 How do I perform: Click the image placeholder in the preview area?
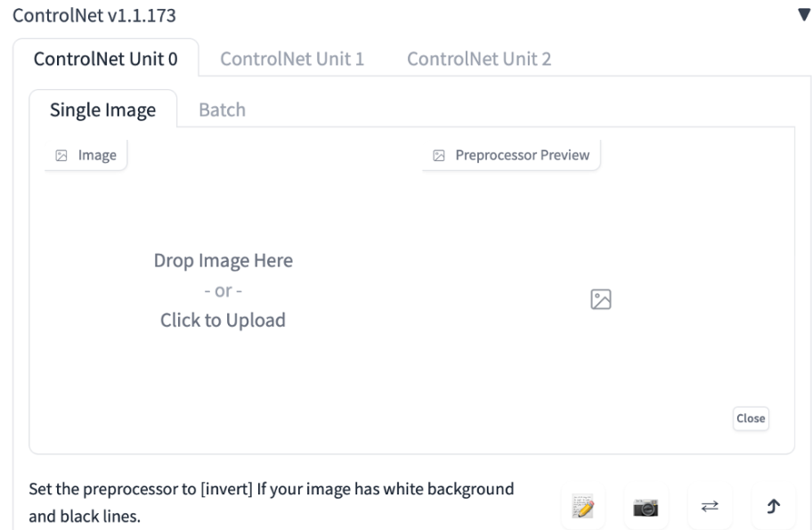click(602, 301)
